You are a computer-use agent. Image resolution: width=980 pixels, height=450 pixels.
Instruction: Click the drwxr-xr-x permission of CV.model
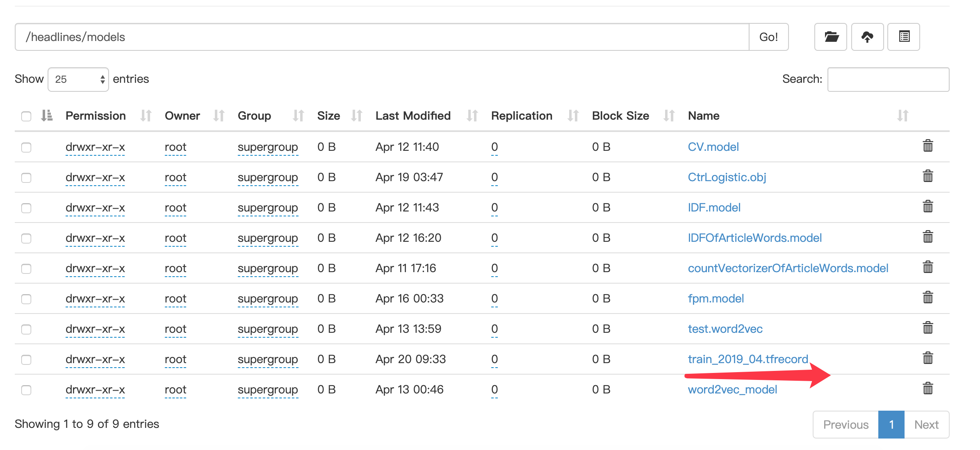(95, 147)
